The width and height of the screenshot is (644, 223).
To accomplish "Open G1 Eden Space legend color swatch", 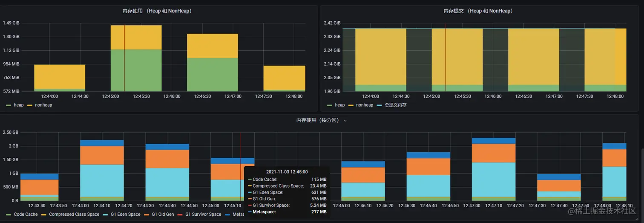I will [x=105, y=214].
